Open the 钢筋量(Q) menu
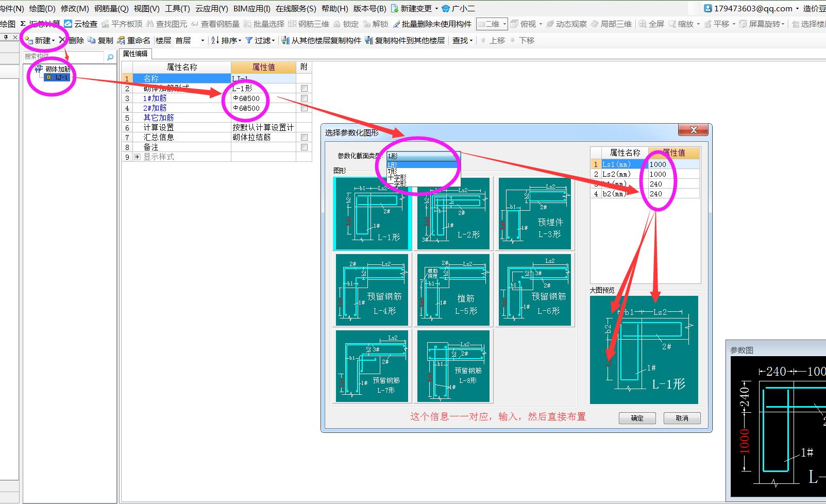The height and width of the screenshot is (504, 826). (x=111, y=8)
